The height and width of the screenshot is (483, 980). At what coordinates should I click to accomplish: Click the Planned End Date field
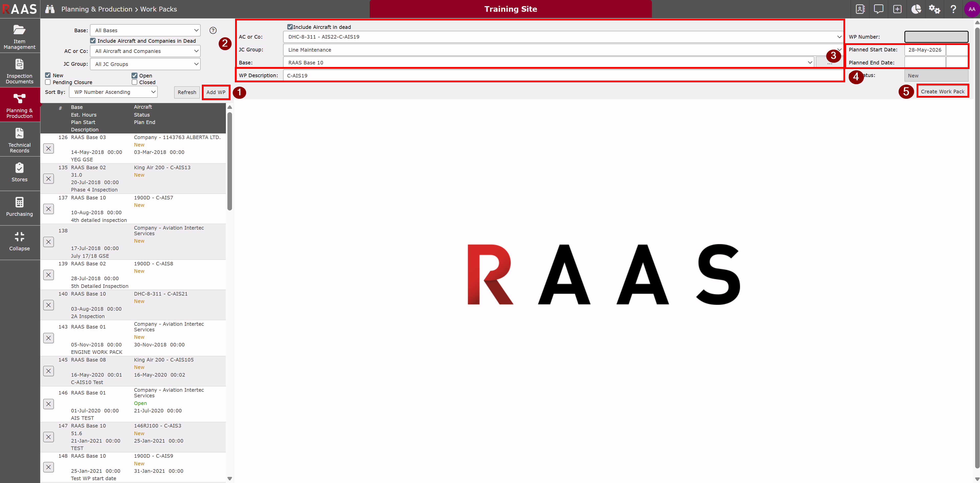click(925, 63)
